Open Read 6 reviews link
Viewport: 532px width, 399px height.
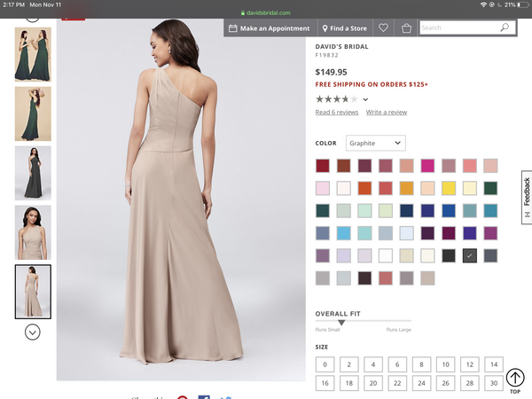337,113
